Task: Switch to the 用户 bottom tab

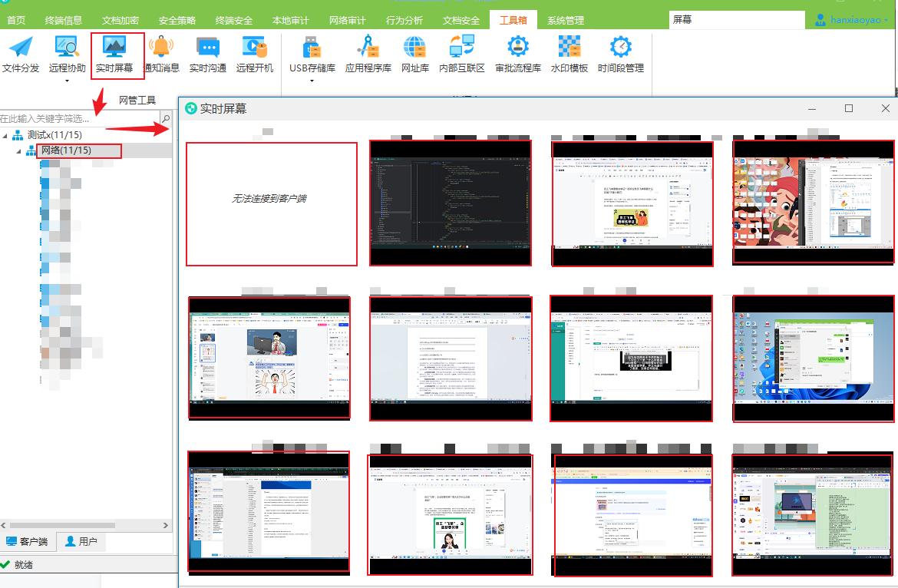Action: pos(81,541)
